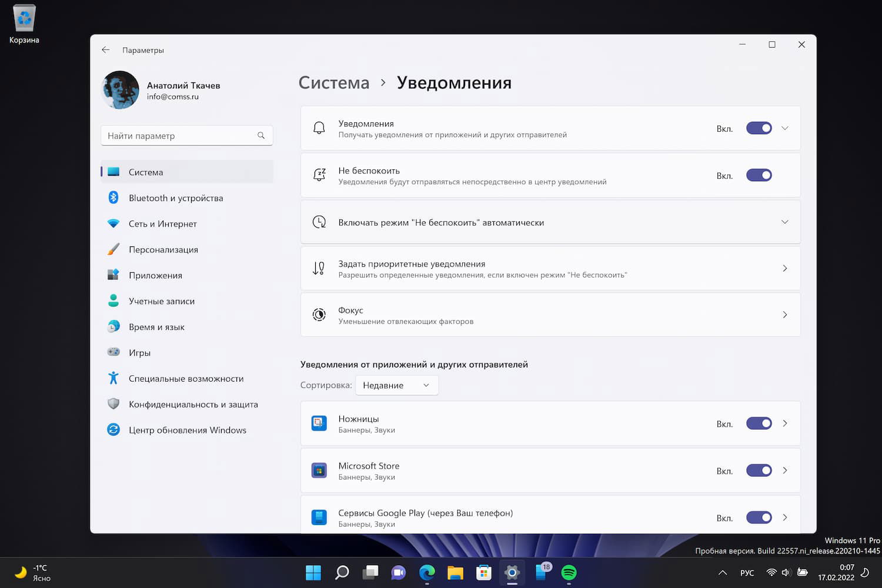The image size is (882, 588).
Task: Open File Explorer from taskbar
Action: [x=455, y=572]
